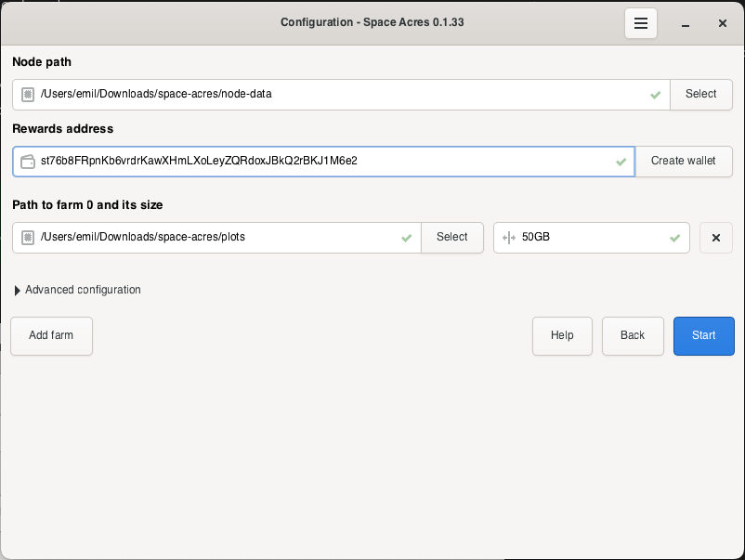The height and width of the screenshot is (560, 745).
Task: Click the wallet icon in Rewards address field
Action: (x=28, y=161)
